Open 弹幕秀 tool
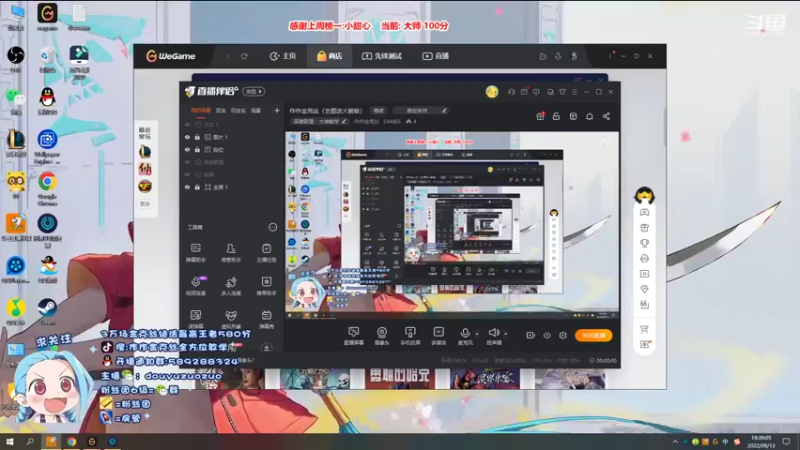This screenshot has width=800, height=450. coord(266,319)
